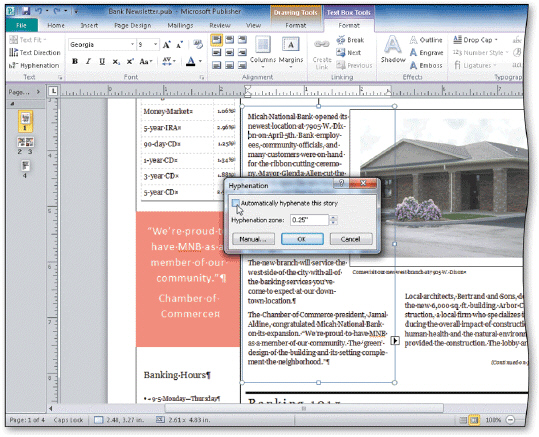Select Align Top Right alignment
Screen dimensions: 539x437
[x=242, y=40]
